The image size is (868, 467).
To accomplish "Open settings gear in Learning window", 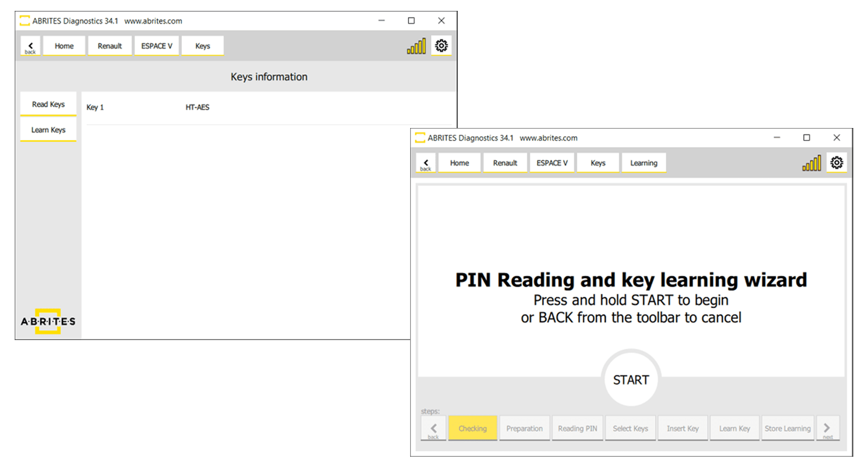I will [837, 163].
